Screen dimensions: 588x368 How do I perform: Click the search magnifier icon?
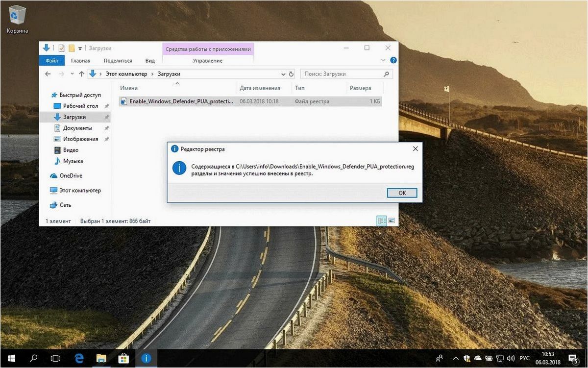387,74
